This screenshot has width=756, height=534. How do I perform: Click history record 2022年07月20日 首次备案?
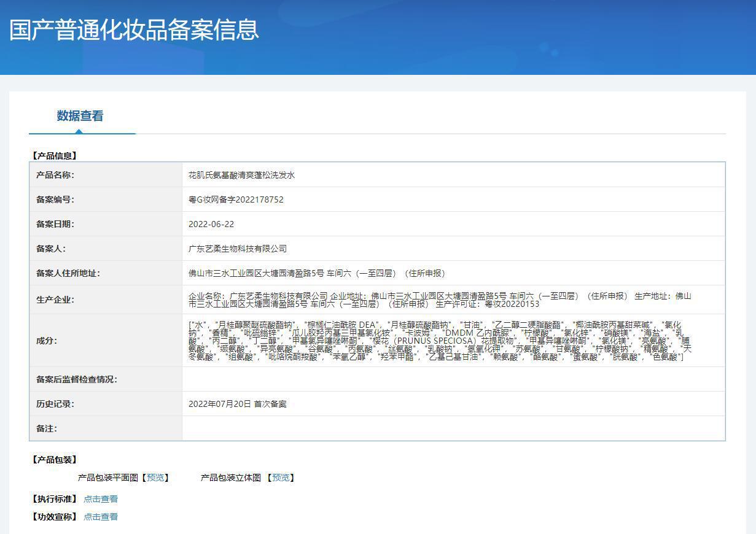238,404
